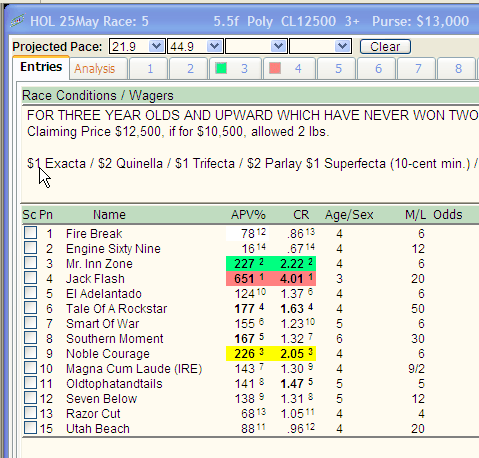Open horse tab 6
This screenshot has width=479, height=458.
pos(378,69)
